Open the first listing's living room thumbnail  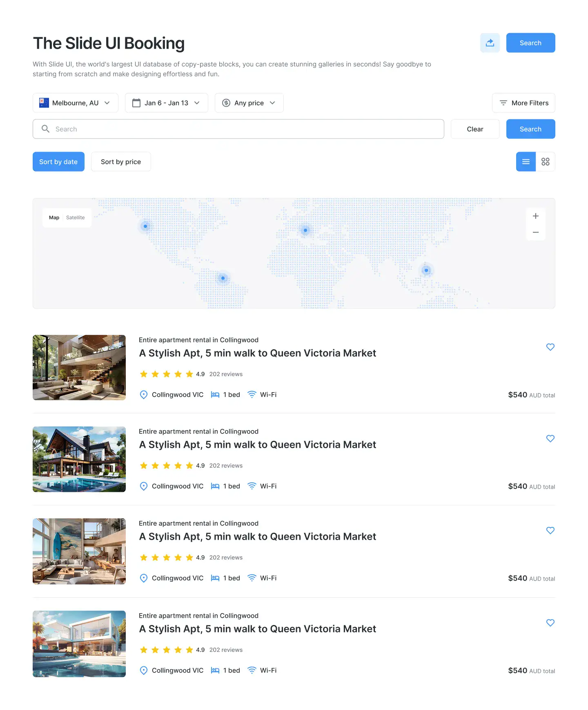[79, 368]
